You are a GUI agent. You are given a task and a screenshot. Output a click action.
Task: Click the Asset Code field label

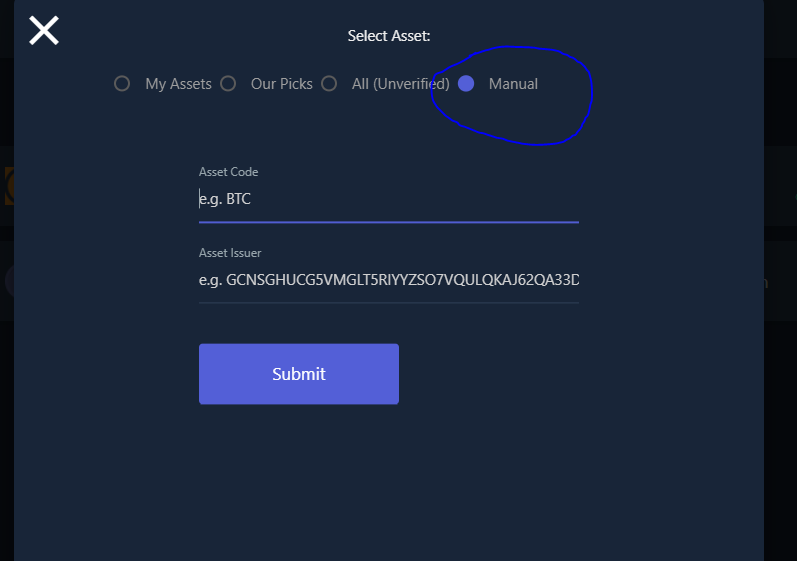229,172
